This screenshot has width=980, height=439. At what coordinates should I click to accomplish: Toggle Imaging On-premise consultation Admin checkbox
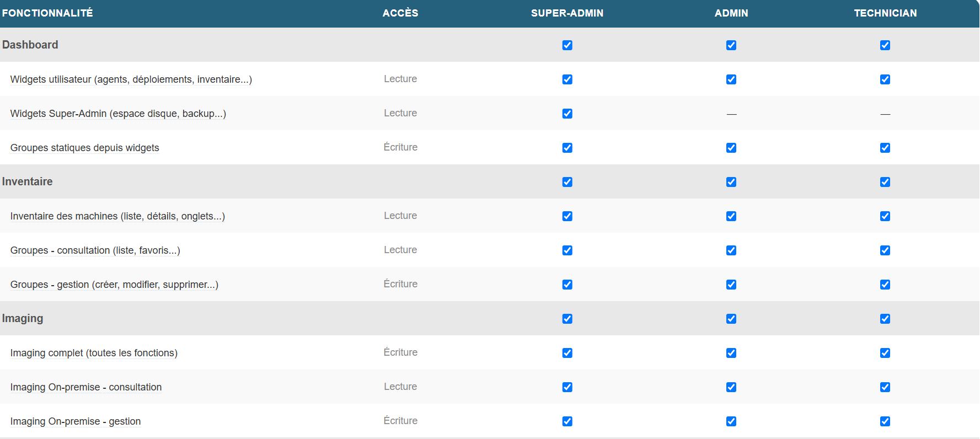(731, 387)
